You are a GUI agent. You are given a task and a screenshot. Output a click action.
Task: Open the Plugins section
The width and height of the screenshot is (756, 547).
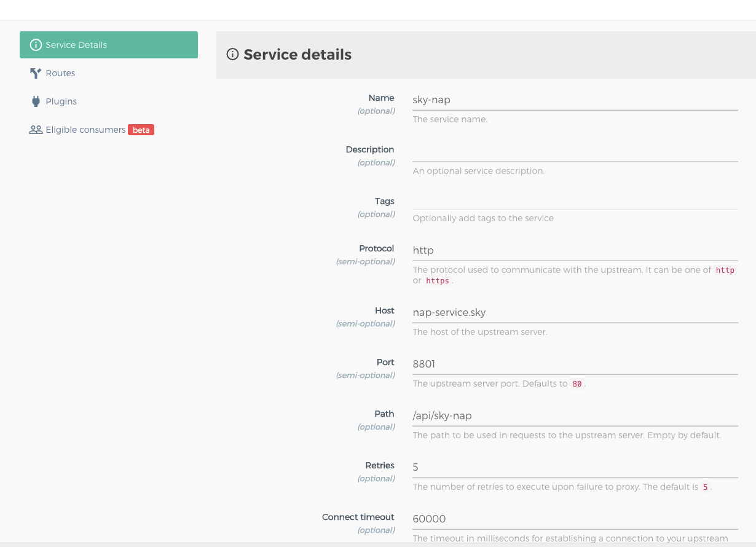(61, 101)
